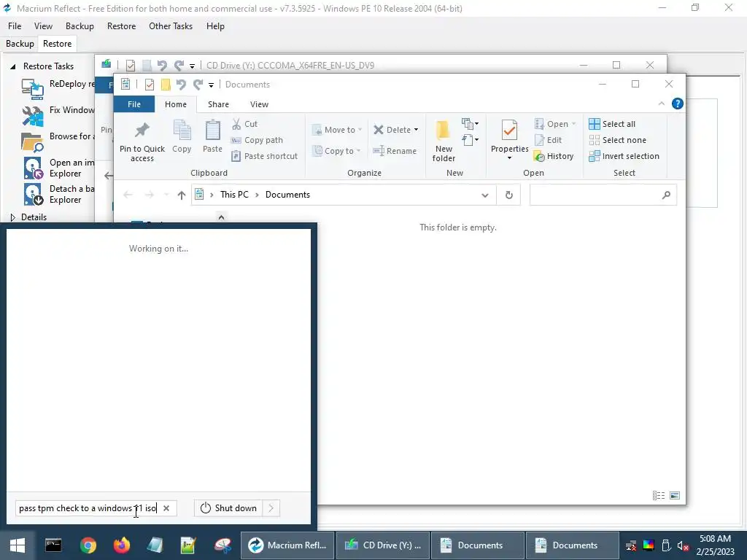Refresh the Documents folder view

[x=508, y=195]
